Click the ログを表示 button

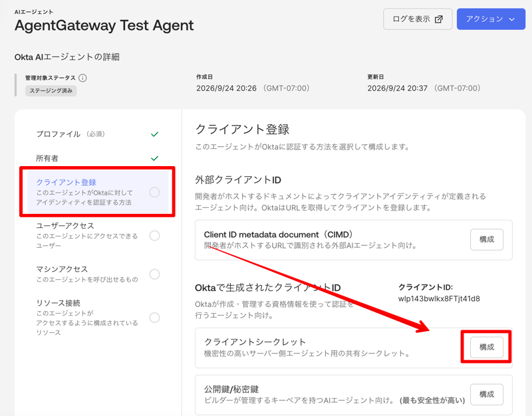pyautogui.click(x=418, y=19)
